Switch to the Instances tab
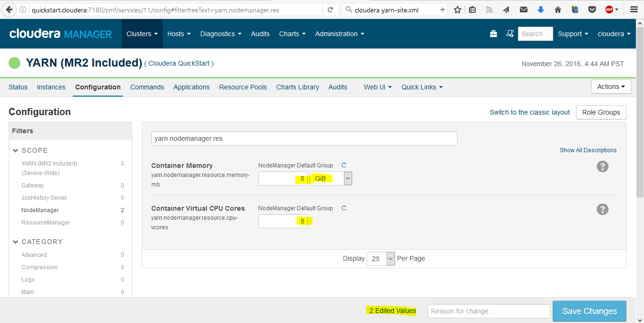Image resolution: width=644 pixels, height=323 pixels. coord(51,87)
